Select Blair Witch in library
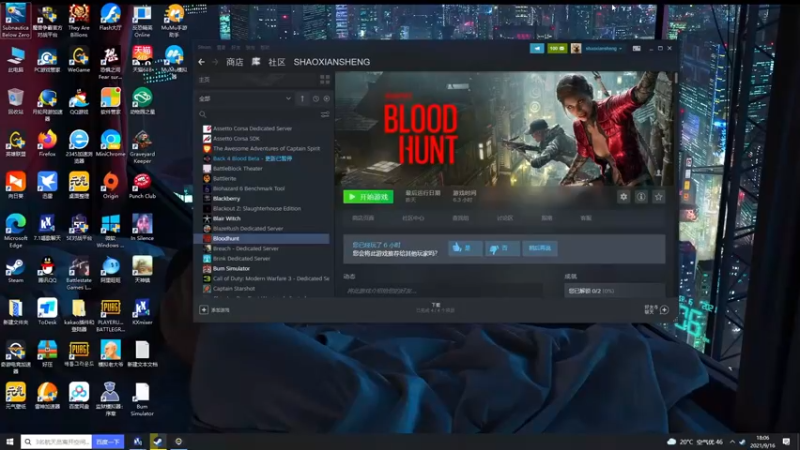Viewport: 800px width, 450px height. point(227,218)
